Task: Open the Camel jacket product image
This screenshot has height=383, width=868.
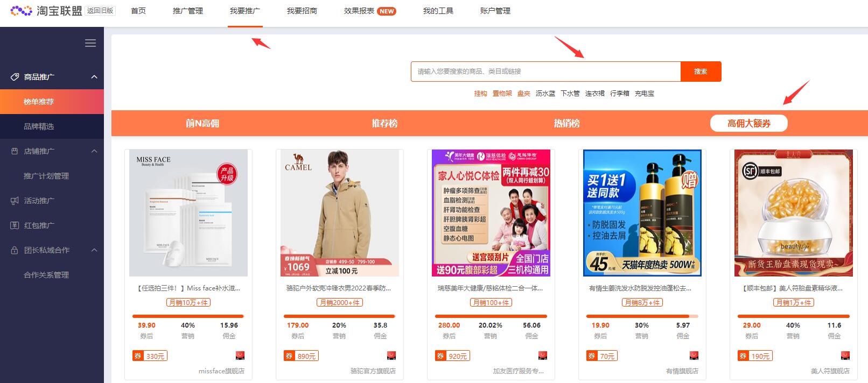Action: pyautogui.click(x=340, y=213)
